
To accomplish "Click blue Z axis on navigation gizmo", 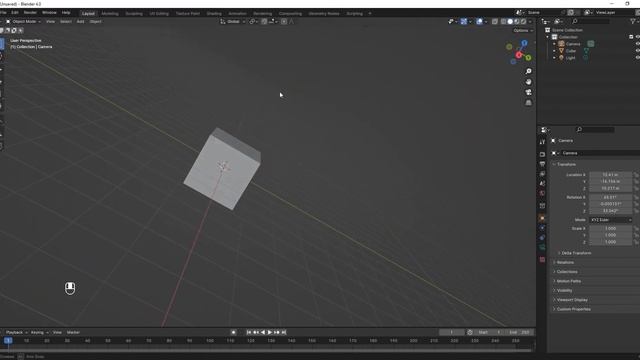I will (524, 43).
